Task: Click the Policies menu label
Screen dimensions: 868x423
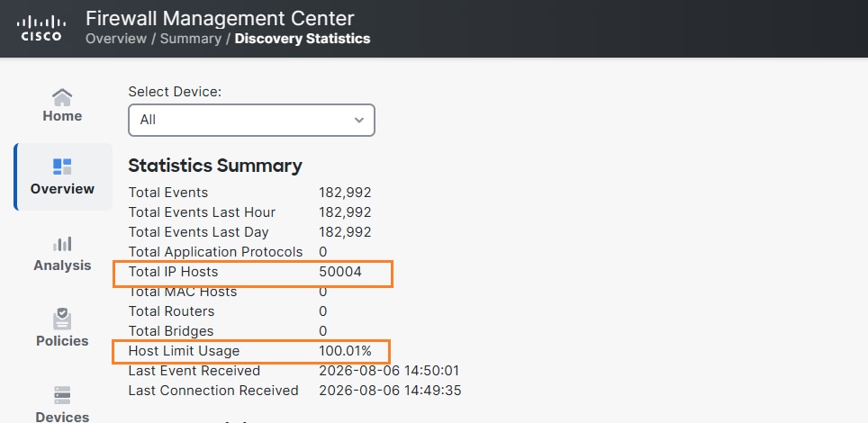Action: click(62, 340)
